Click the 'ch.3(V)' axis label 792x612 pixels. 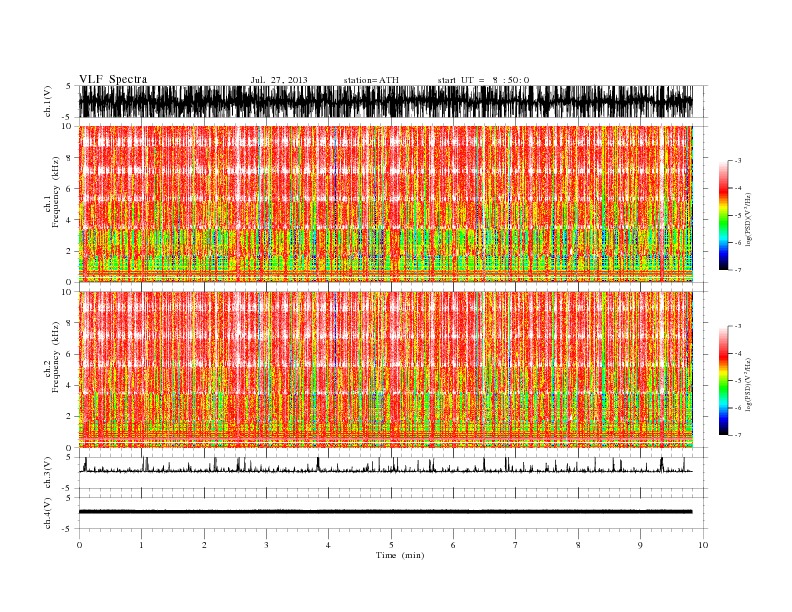[x=47, y=473]
